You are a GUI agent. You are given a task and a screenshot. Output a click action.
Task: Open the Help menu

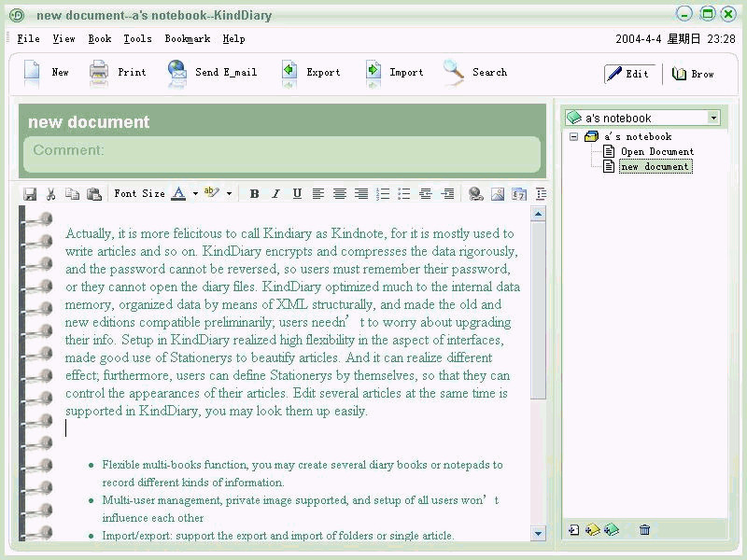[x=234, y=38]
